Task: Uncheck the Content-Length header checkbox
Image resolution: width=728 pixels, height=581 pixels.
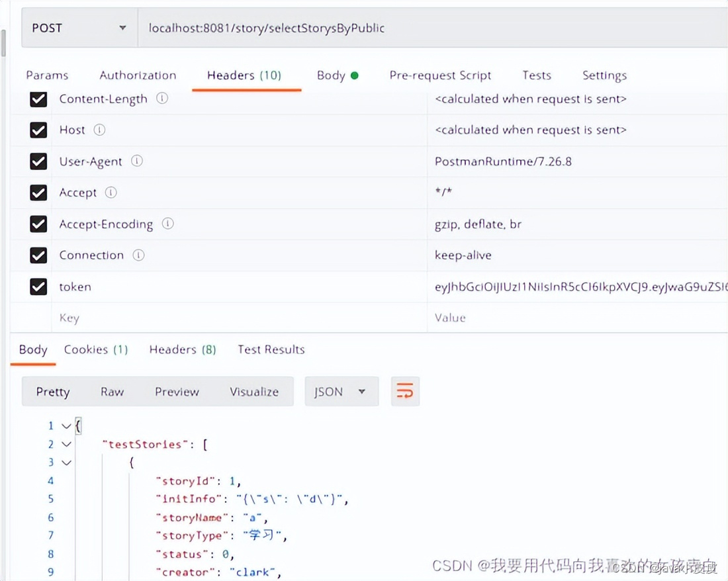Action: pyautogui.click(x=38, y=99)
